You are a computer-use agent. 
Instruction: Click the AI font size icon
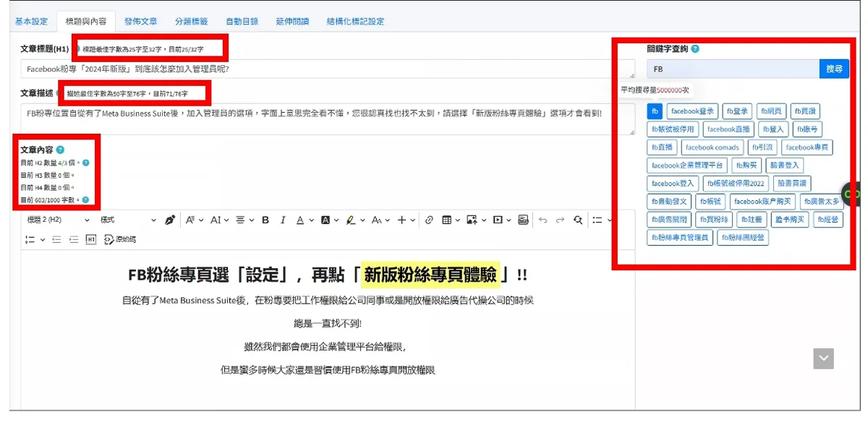[216, 220]
